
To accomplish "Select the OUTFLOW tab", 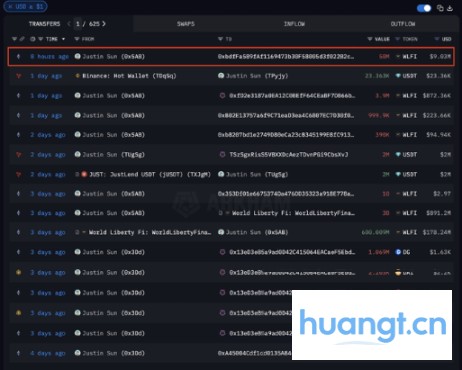I will pos(403,24).
